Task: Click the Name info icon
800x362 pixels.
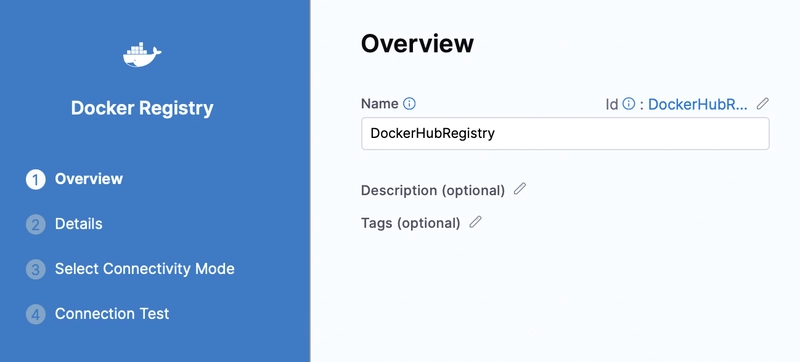Action: click(x=409, y=104)
